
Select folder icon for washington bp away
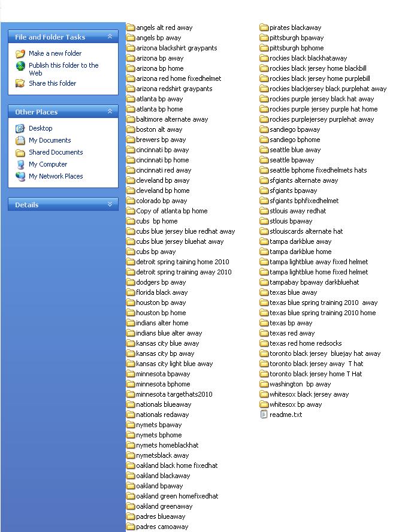tap(264, 384)
